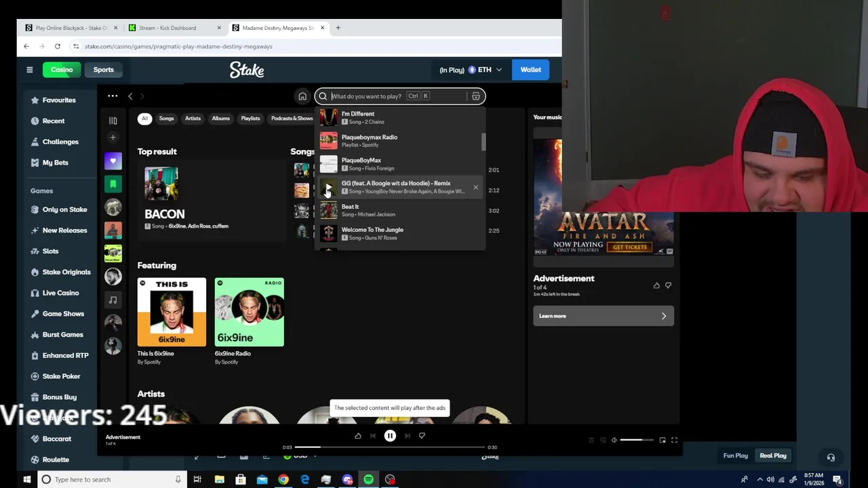Reload the Stake page in browser
The height and width of the screenshot is (488, 868).
58,46
